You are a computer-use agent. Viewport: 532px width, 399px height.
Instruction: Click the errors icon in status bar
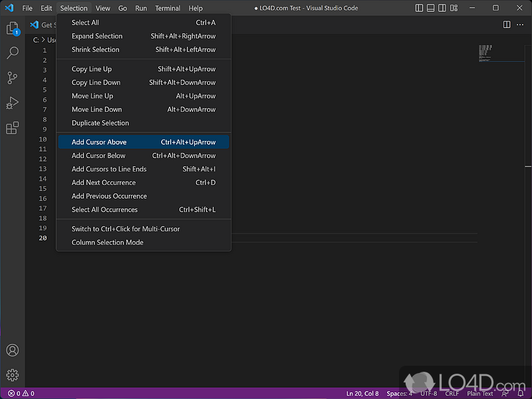[x=11, y=393]
